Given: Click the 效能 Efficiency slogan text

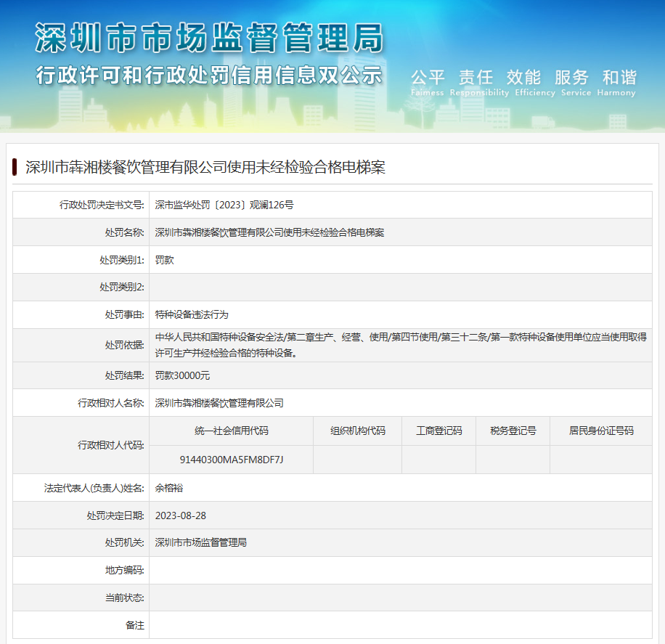Looking at the screenshot, I should point(535,83).
